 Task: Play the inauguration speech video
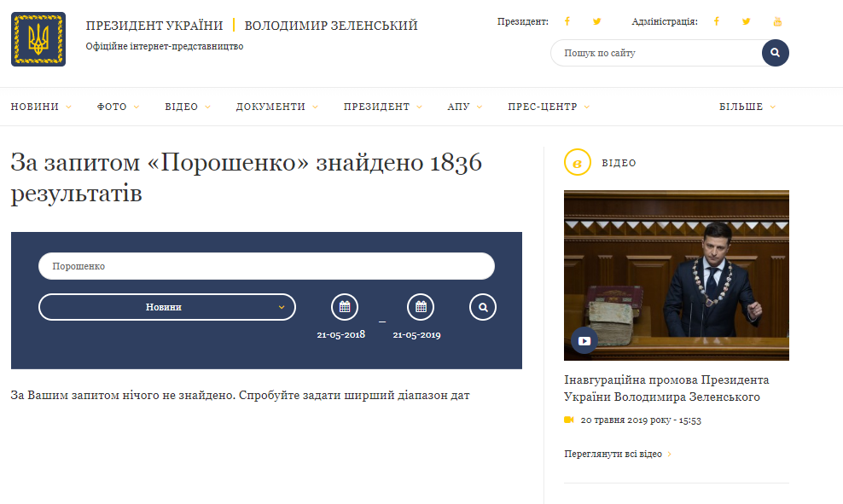584,340
